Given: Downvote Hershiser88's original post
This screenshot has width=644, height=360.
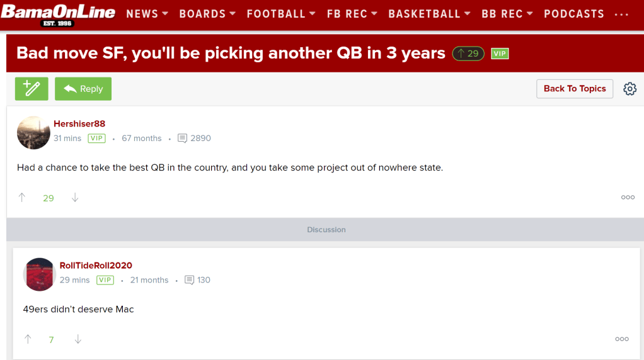Looking at the screenshot, I should pyautogui.click(x=75, y=198).
